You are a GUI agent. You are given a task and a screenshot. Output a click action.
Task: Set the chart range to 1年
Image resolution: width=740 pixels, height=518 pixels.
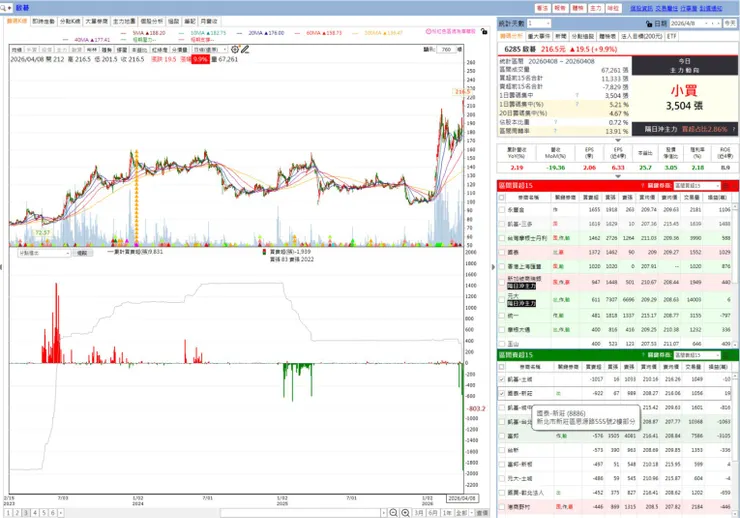tap(446, 512)
